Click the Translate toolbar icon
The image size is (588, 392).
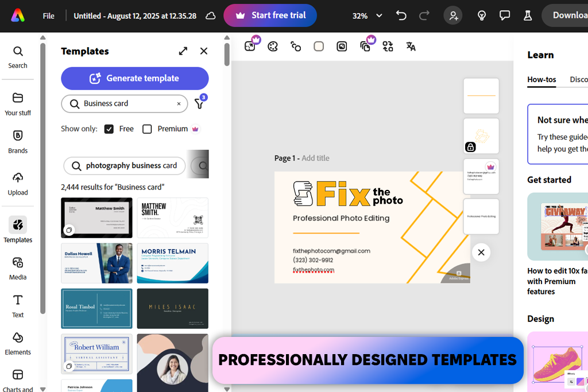(411, 46)
